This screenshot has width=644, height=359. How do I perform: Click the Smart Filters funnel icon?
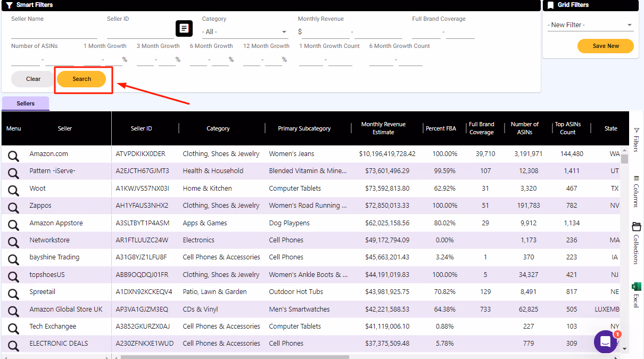point(9,5)
